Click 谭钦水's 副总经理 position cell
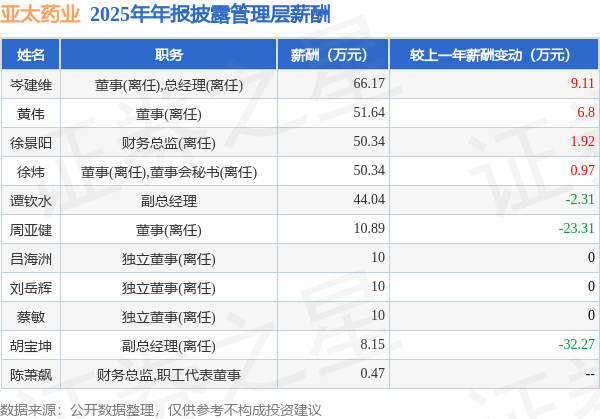600x419 pixels. click(x=169, y=201)
